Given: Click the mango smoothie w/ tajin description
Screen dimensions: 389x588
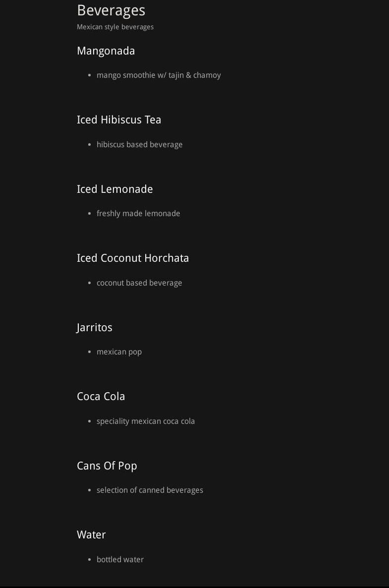Looking at the screenshot, I should point(159,75).
